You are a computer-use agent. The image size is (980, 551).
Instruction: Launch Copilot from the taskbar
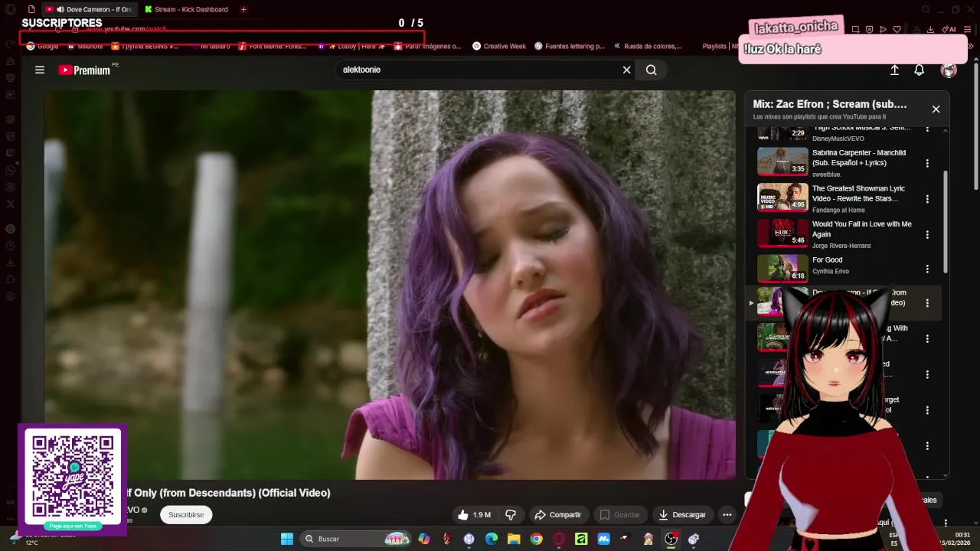coord(424,539)
